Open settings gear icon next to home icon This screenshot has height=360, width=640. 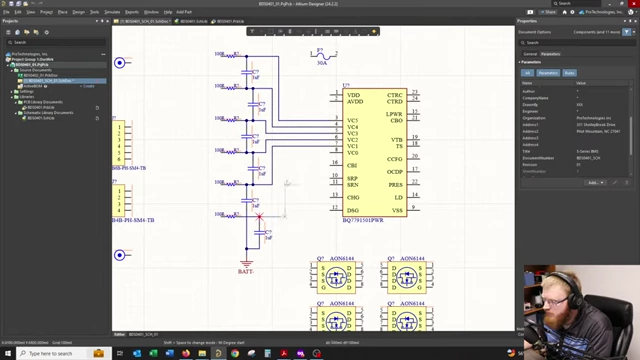(572, 12)
